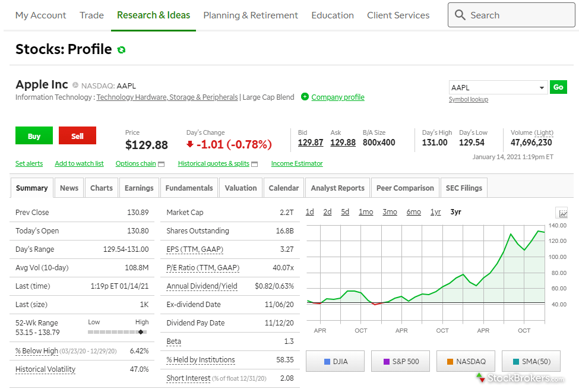Image resolution: width=579 pixels, height=392 pixels.
Task: Click the green refresh icon beside Stocks: Profile
Action: 121,49
